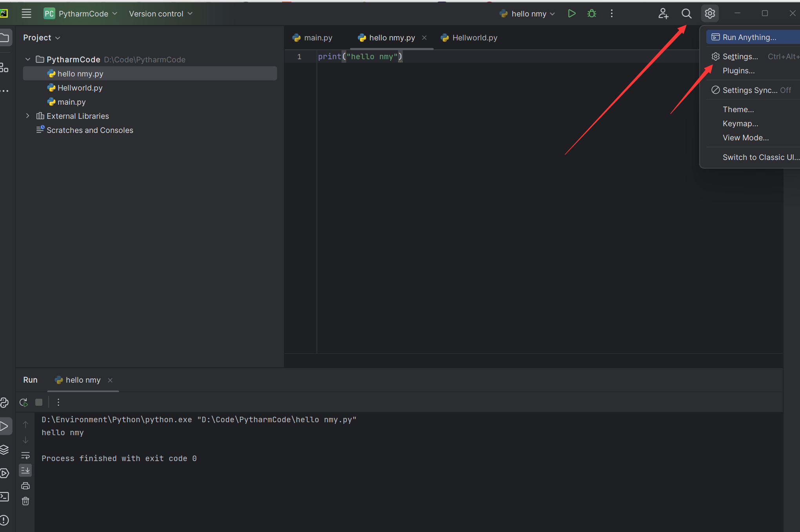
Task: Clear all console output with trash icon
Action: tap(25, 501)
